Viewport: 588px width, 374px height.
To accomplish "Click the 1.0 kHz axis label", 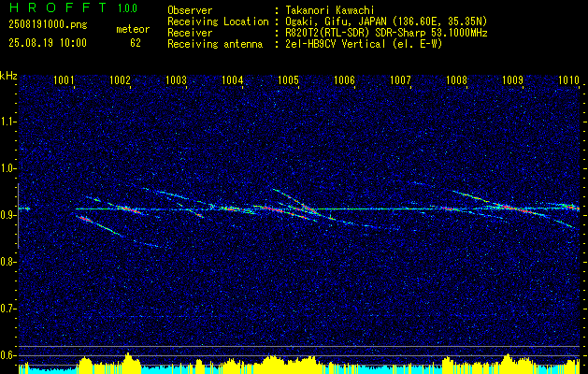I will [x=7, y=168].
